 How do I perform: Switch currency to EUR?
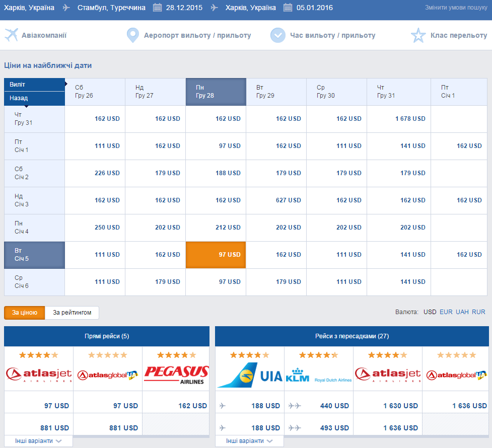click(x=446, y=312)
